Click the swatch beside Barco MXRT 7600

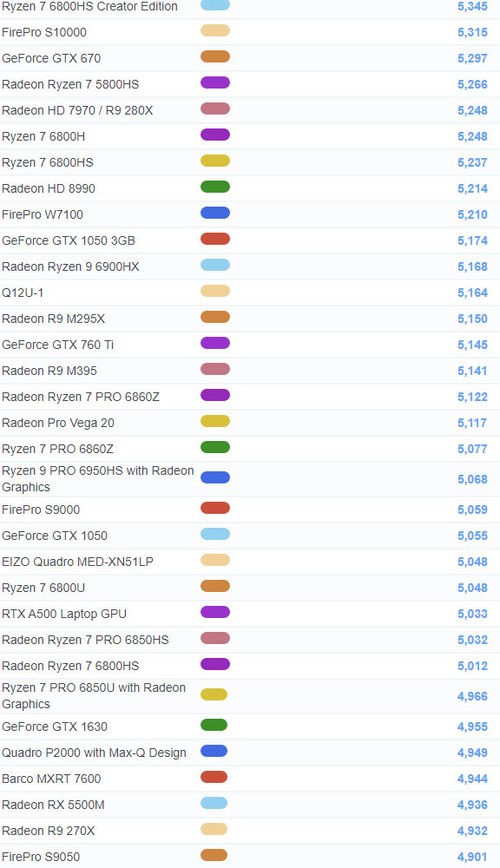214,777
